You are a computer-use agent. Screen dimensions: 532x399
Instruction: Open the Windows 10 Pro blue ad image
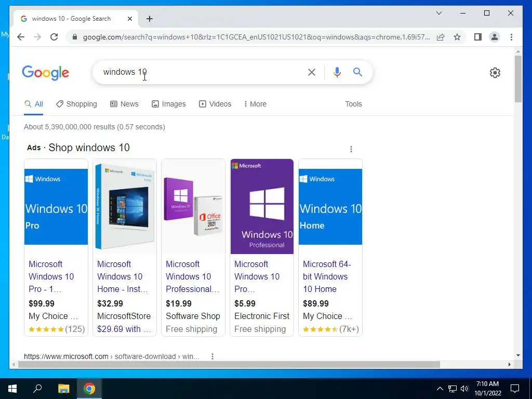tap(56, 207)
